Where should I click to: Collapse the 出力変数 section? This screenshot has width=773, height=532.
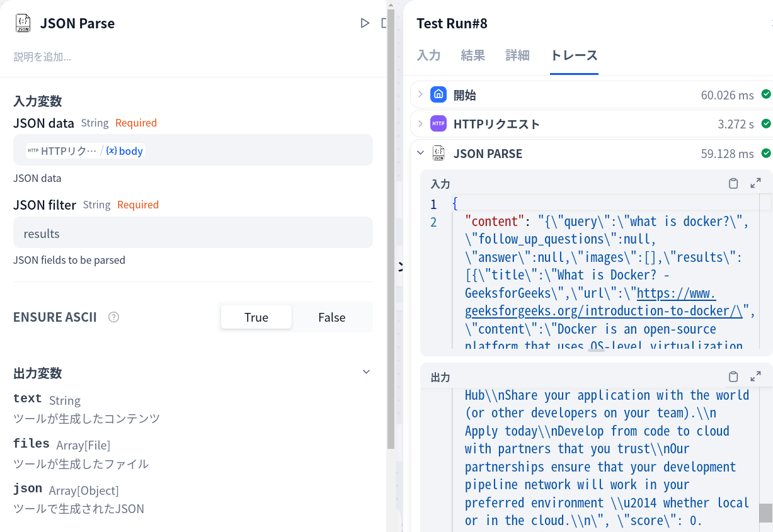pos(366,371)
